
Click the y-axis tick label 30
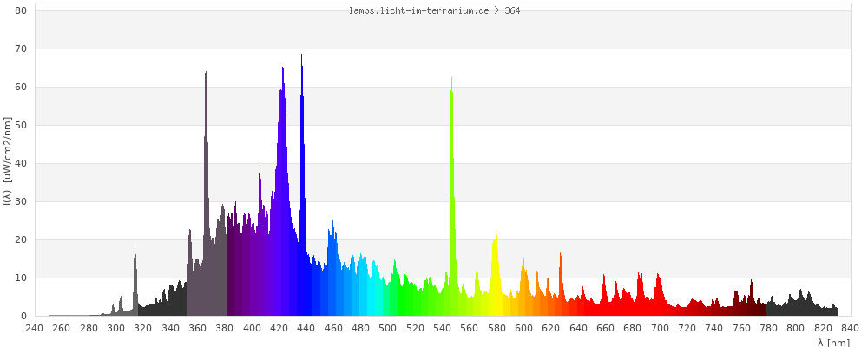21,201
